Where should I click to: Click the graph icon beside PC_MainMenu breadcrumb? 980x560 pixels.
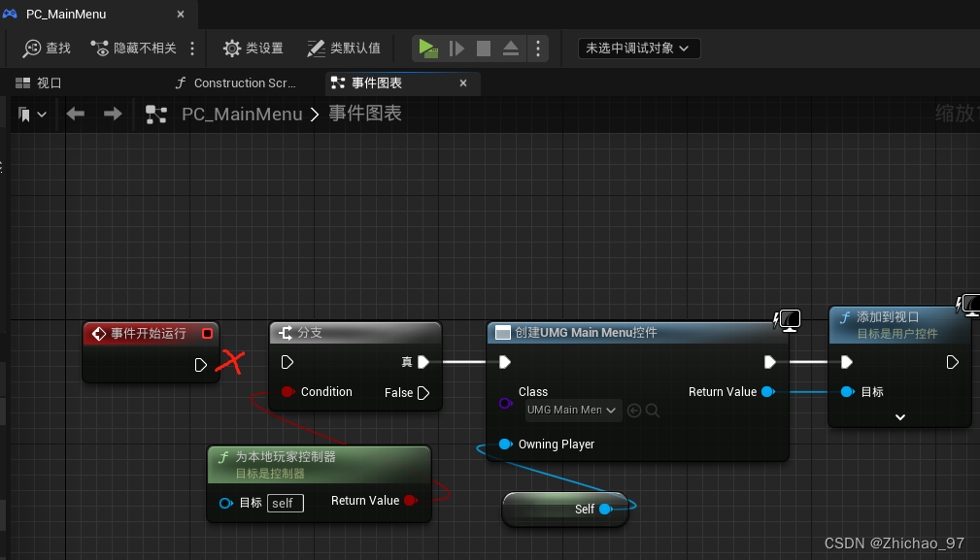155,115
